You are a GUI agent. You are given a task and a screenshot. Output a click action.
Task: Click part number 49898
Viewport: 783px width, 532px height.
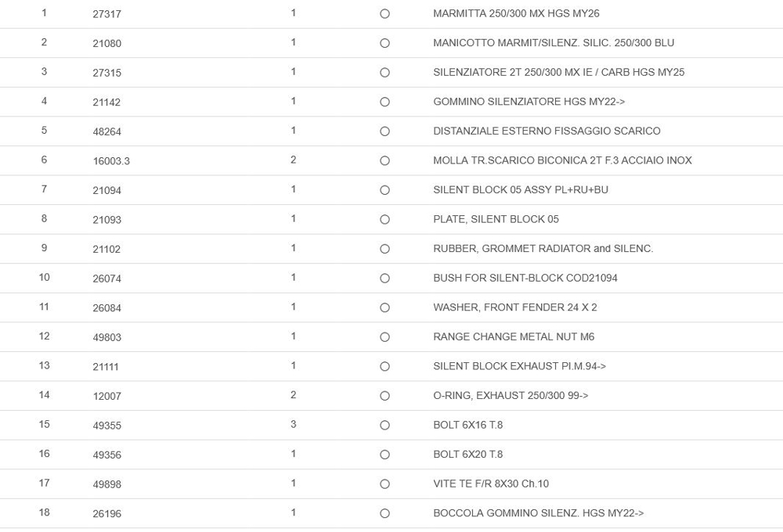tap(106, 484)
